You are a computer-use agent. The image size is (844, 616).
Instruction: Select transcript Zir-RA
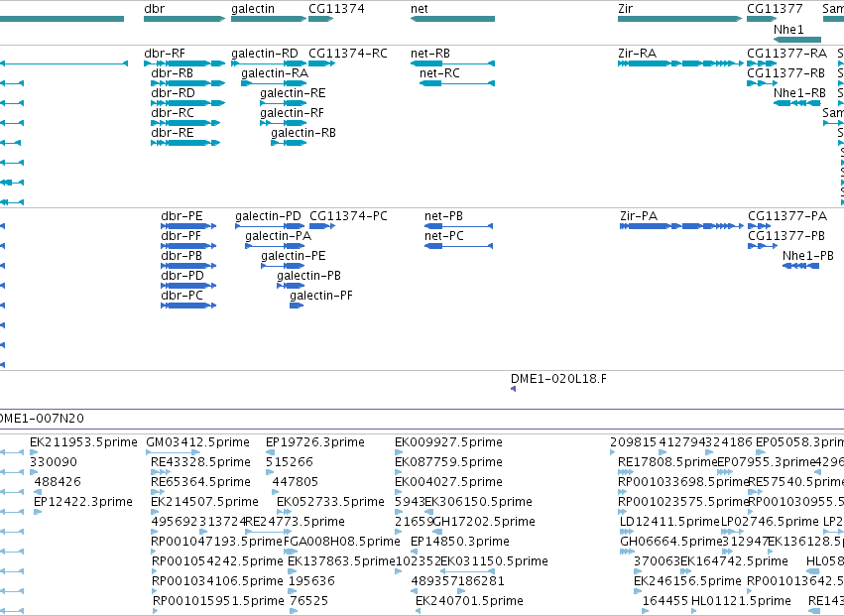pyautogui.click(x=681, y=63)
